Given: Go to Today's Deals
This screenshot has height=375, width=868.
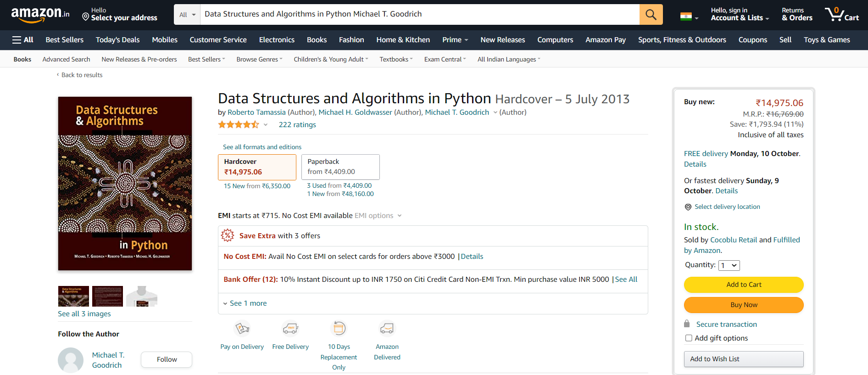Looking at the screenshot, I should point(117,40).
